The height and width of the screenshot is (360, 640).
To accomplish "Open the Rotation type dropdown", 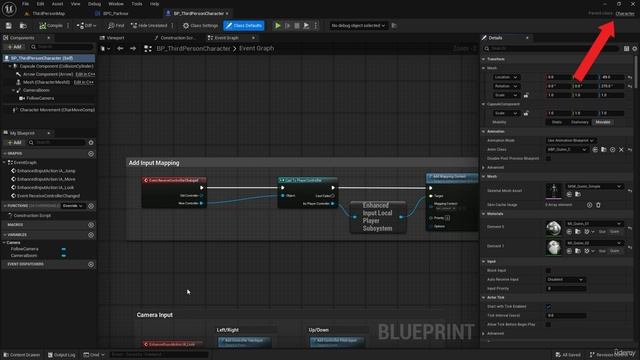I will [506, 86].
